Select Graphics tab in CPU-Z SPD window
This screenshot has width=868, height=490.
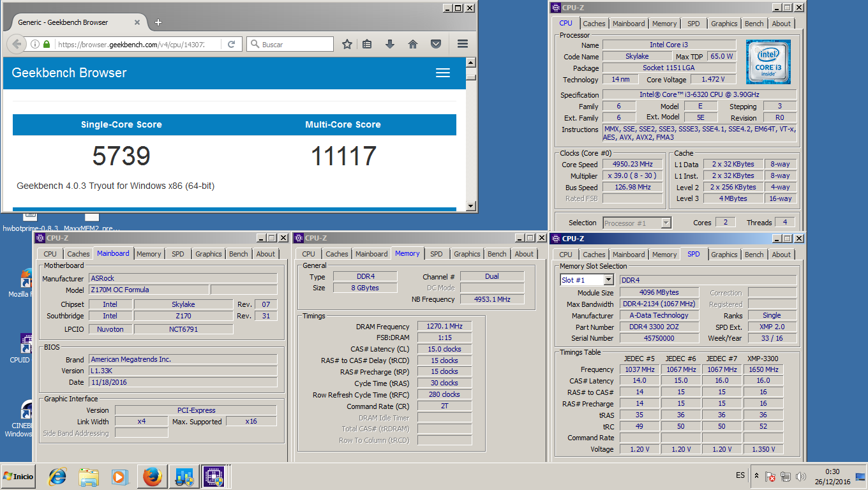pos(724,255)
